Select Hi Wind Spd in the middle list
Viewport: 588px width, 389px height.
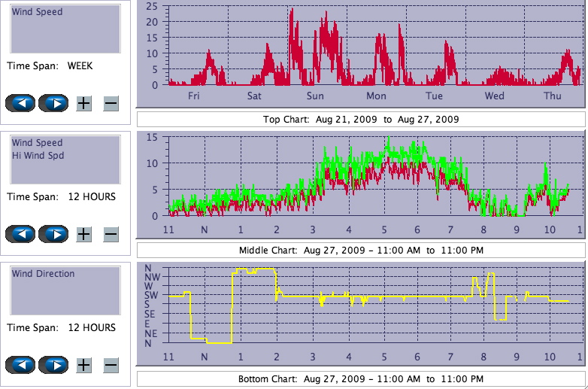38,156
